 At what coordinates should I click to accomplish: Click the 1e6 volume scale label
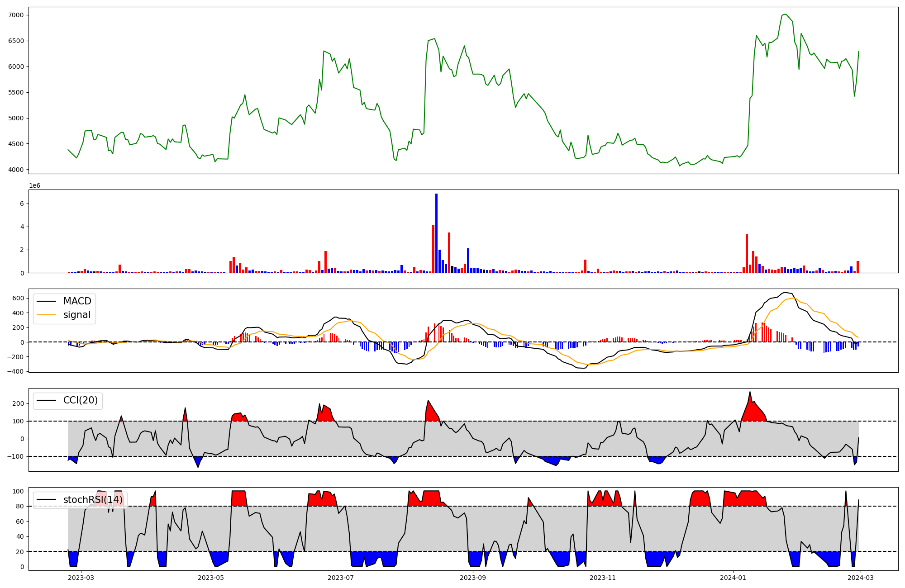coord(34,186)
